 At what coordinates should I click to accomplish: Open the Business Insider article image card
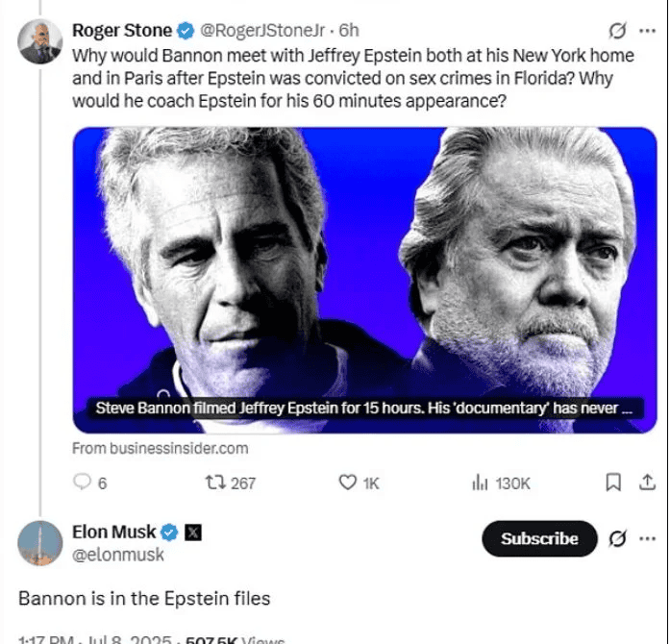click(364, 279)
